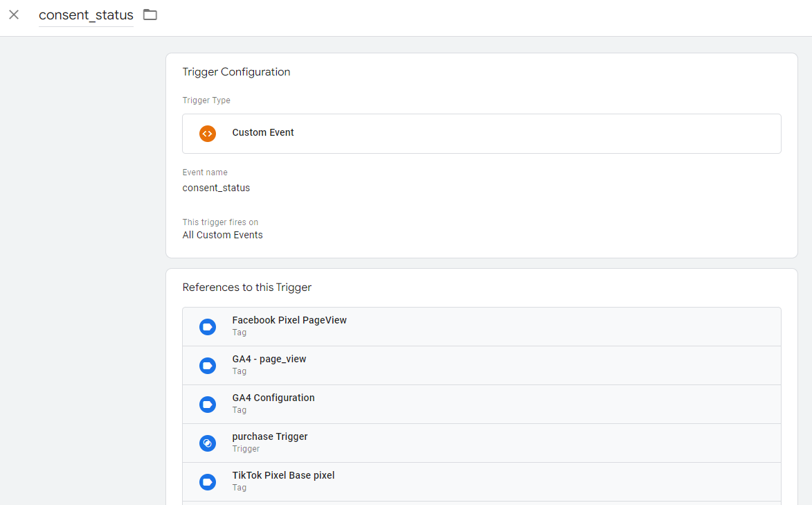Click the Facebook Pixel PageView tag icon
Viewport: 812px width, 505px height.
click(x=208, y=327)
